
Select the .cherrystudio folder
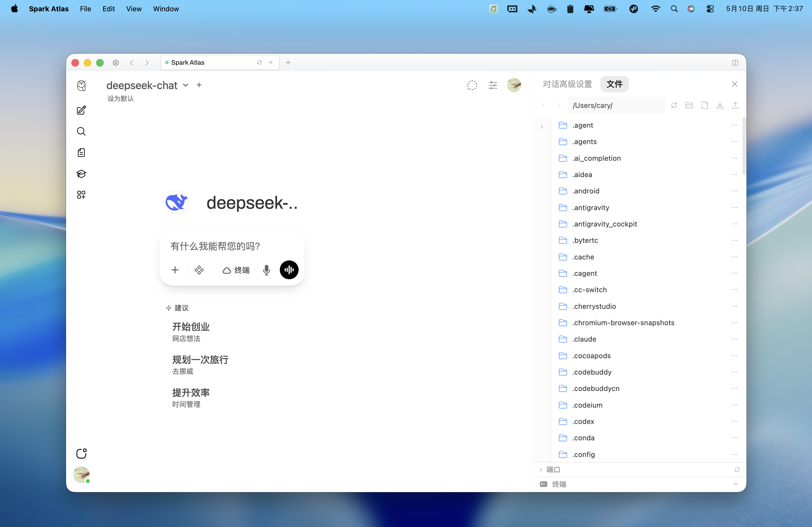click(648, 306)
